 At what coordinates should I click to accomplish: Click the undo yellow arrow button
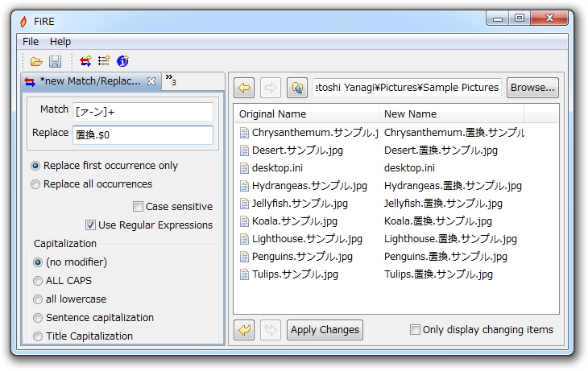pos(244,330)
